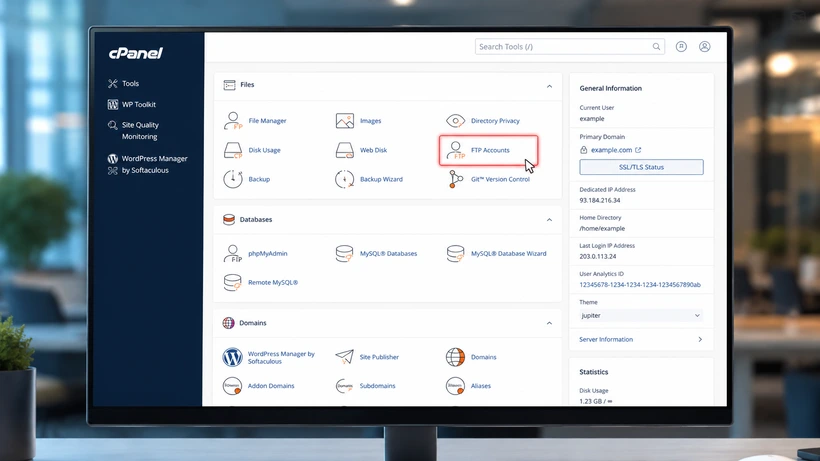Click the Domains section heading

(253, 323)
